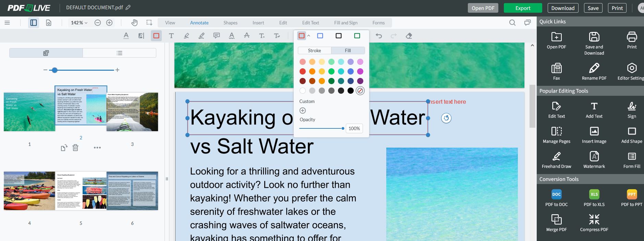Click the rotate page 2 icon
Screen dimensions: 644x241
[64, 148]
